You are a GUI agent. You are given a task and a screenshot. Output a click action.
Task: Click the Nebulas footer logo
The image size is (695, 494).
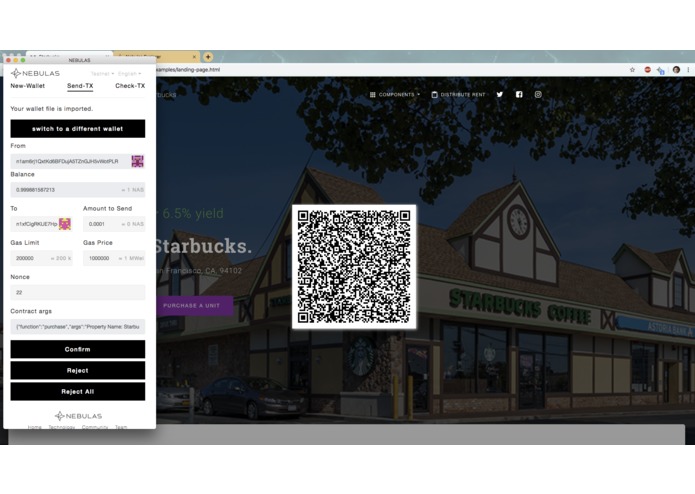78,416
